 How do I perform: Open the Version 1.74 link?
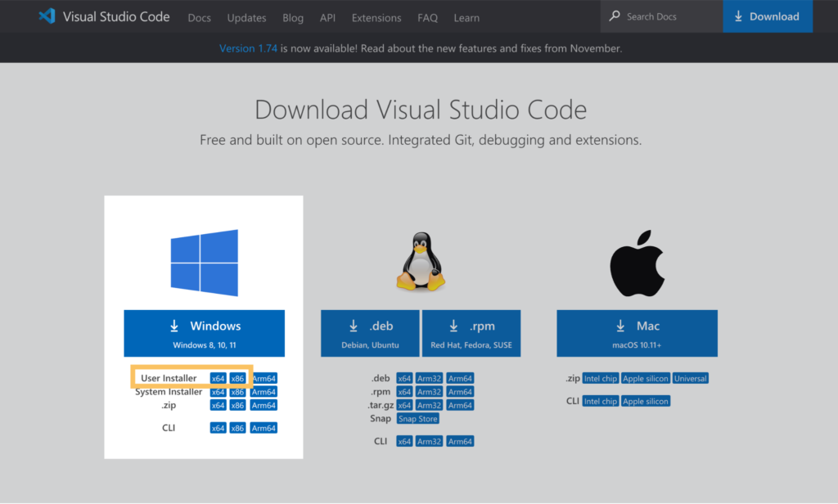[248, 48]
